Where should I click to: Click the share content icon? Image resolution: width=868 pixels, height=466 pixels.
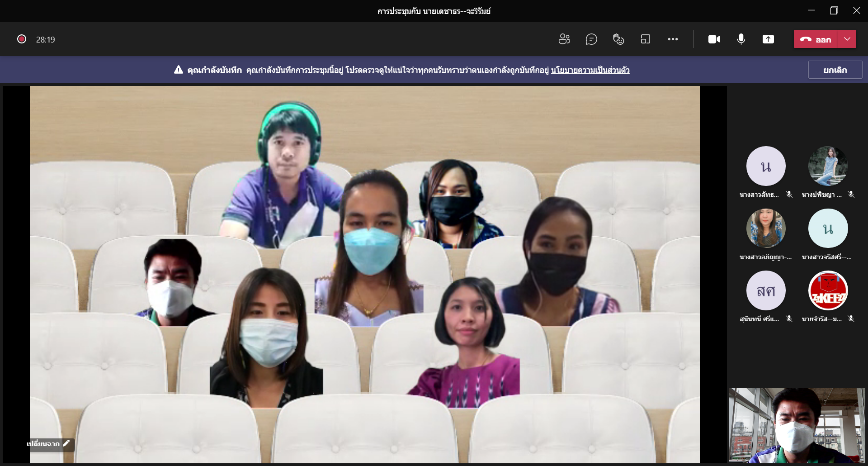[x=768, y=39]
